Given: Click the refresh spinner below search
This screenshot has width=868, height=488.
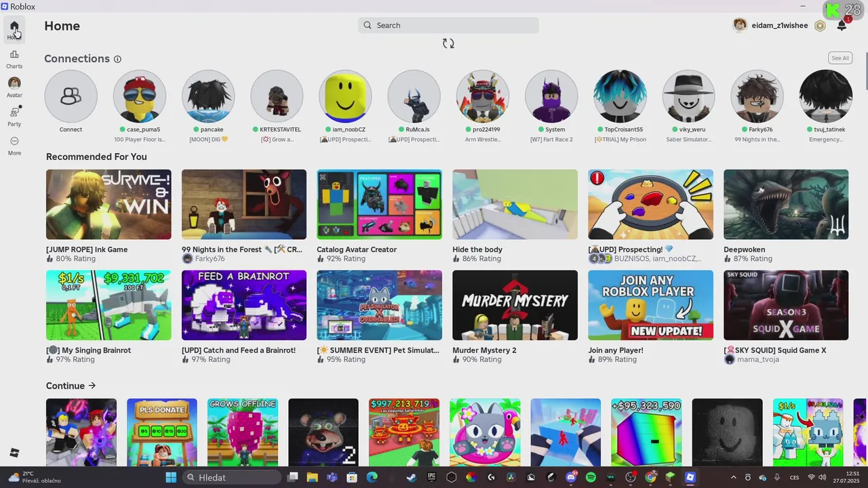Looking at the screenshot, I should (448, 43).
